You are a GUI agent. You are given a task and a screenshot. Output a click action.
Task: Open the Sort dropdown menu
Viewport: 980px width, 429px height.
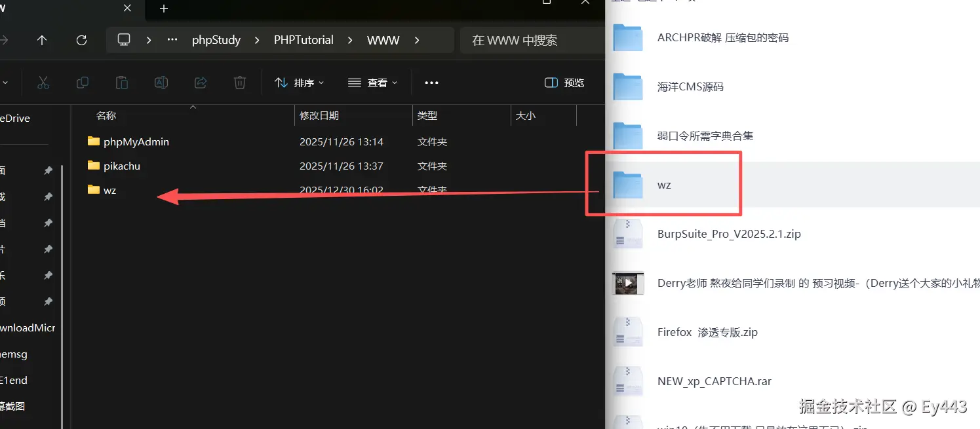coord(299,83)
